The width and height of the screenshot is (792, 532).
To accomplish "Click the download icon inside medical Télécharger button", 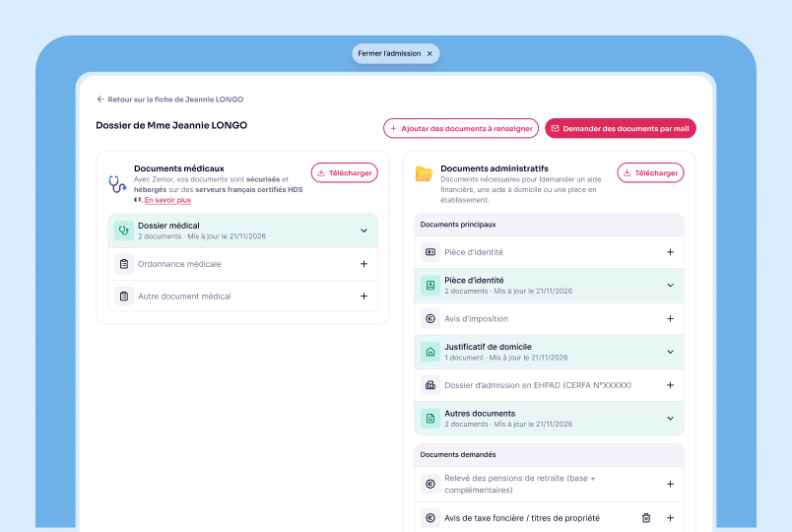I will 321,172.
